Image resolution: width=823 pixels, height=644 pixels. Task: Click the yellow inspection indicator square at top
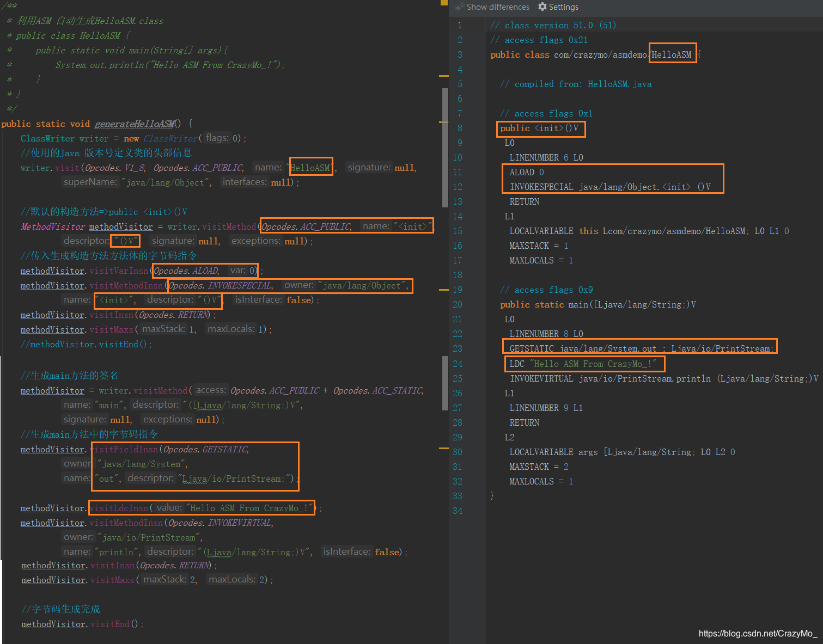443,3
